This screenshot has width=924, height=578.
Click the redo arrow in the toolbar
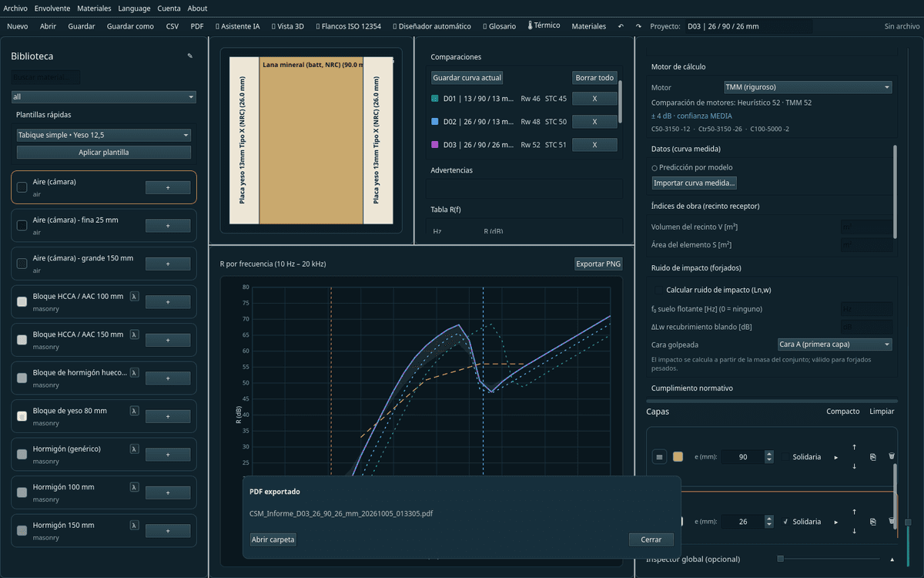pos(638,26)
